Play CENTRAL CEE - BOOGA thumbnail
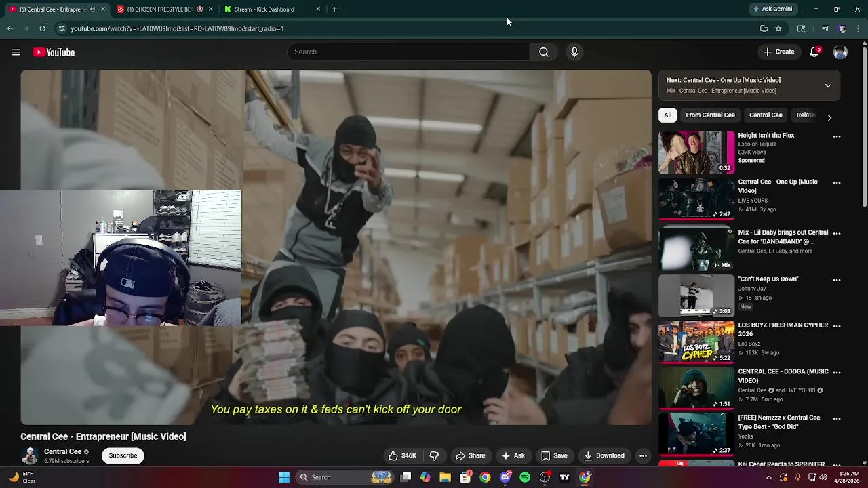The width and height of the screenshot is (868, 488). click(x=696, y=388)
